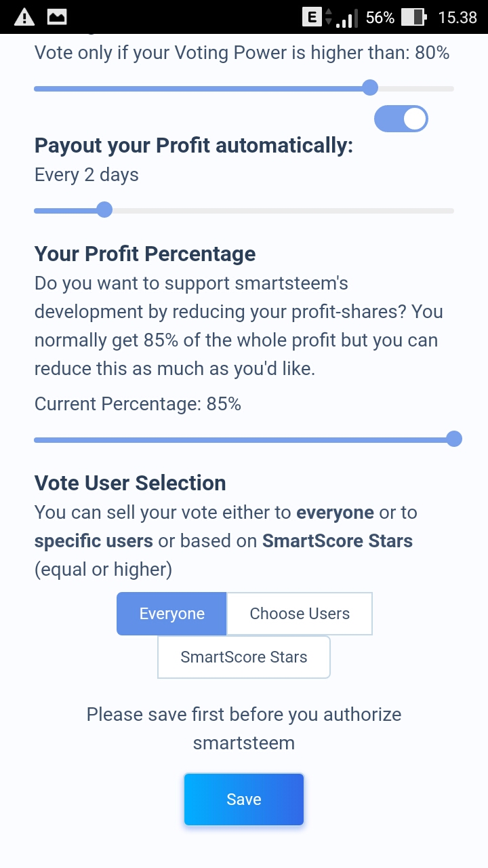Screen dimensions: 488x868
Task: Select the Choose Users option
Action: tap(300, 614)
